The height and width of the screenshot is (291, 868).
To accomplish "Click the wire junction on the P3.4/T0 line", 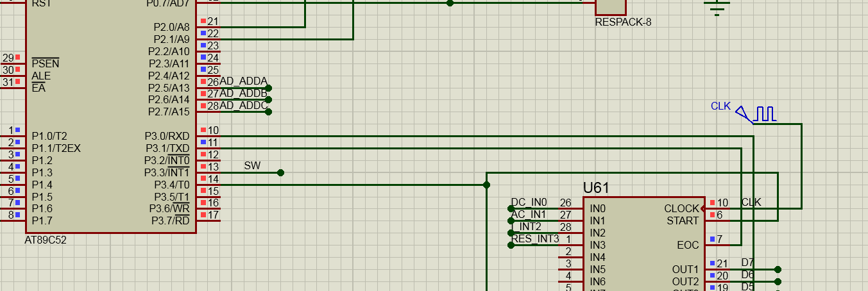I will (486, 185).
